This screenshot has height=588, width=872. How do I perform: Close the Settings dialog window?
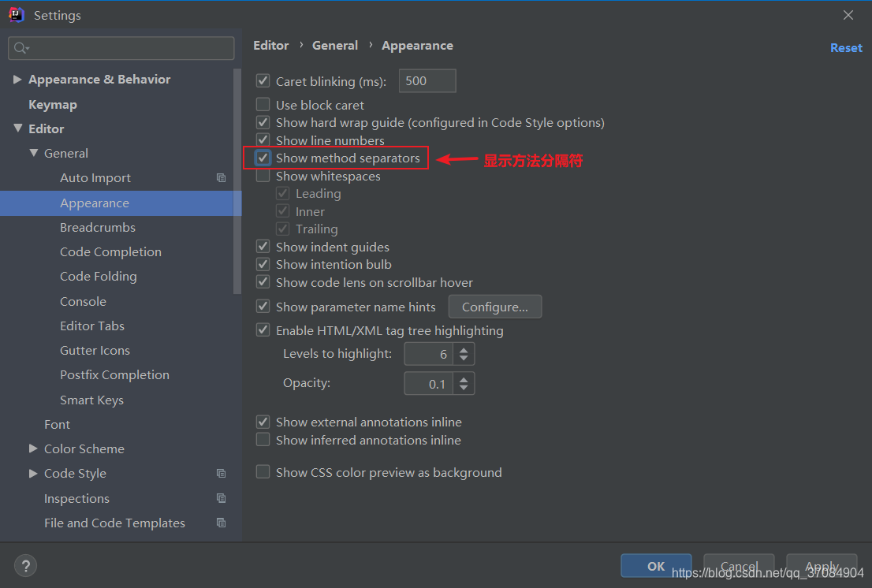pyautogui.click(x=848, y=15)
